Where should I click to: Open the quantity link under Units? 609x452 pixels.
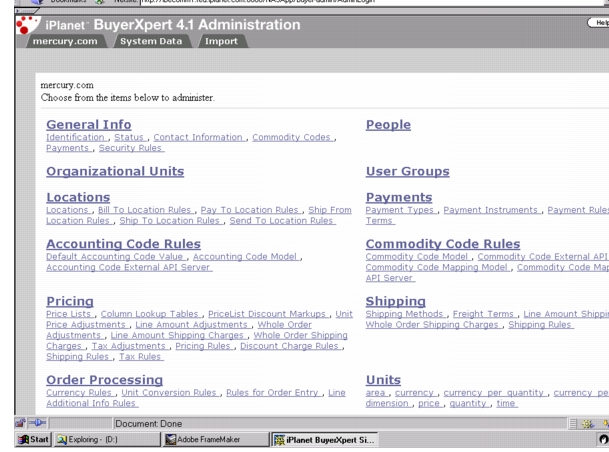pyautogui.click(x=468, y=403)
